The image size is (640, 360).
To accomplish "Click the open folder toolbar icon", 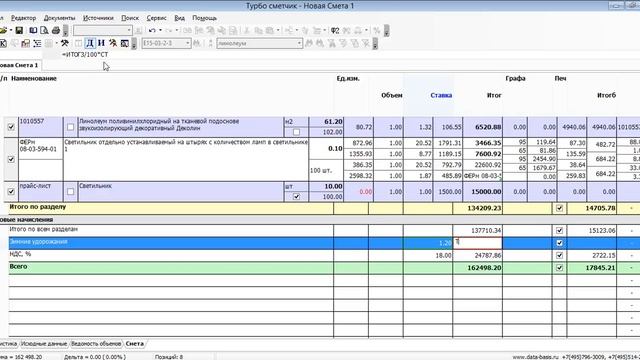I will (3, 30).
